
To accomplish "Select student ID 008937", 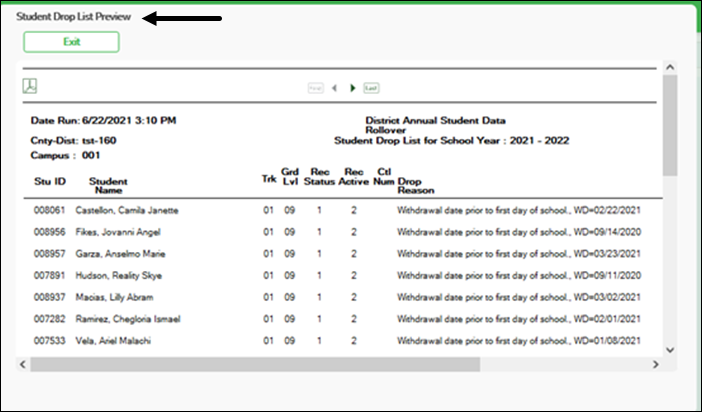I will 49,297.
